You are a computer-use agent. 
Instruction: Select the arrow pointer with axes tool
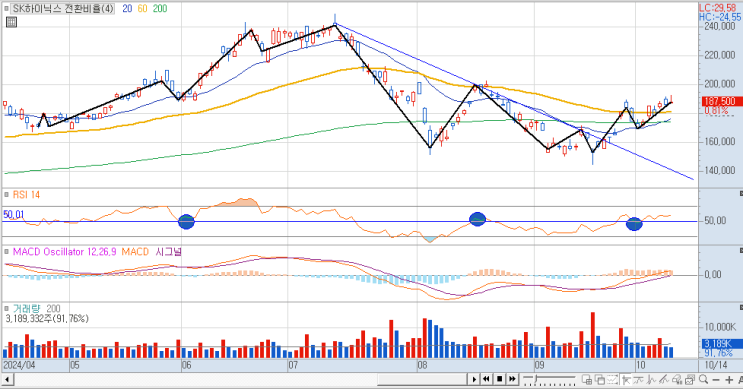point(626,379)
